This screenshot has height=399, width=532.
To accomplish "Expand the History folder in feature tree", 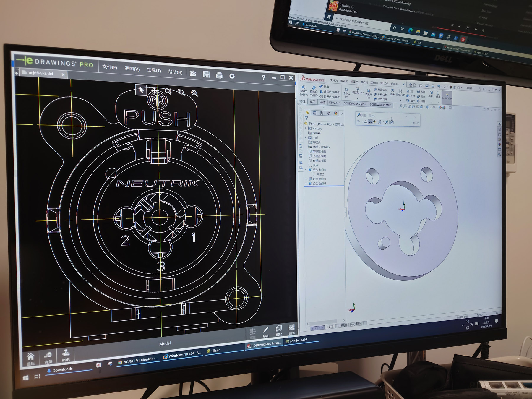I will (x=306, y=128).
